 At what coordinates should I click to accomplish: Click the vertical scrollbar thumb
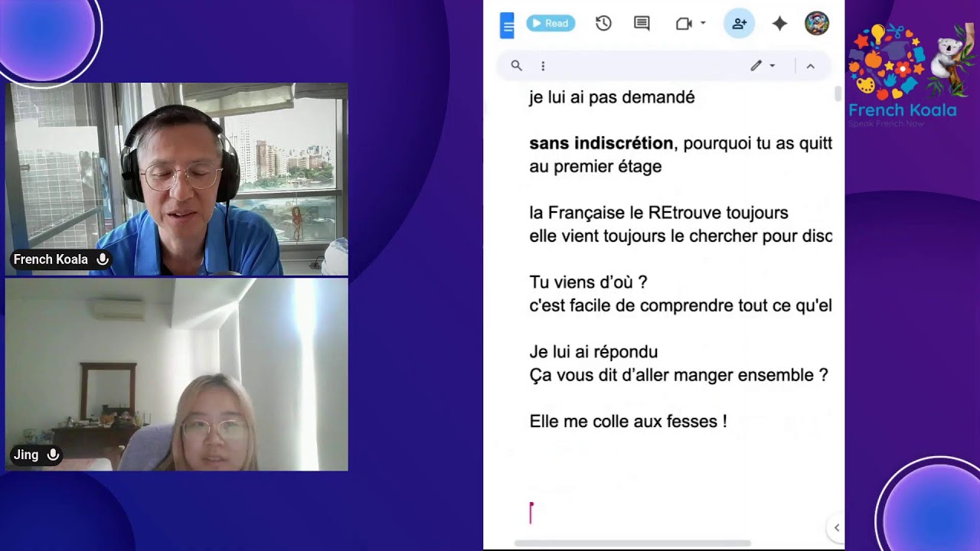[x=838, y=94]
